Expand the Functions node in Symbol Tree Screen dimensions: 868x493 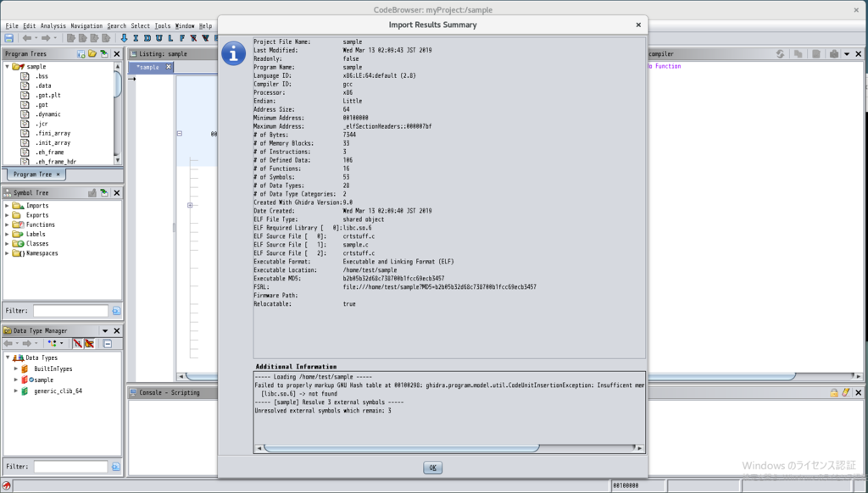7,224
